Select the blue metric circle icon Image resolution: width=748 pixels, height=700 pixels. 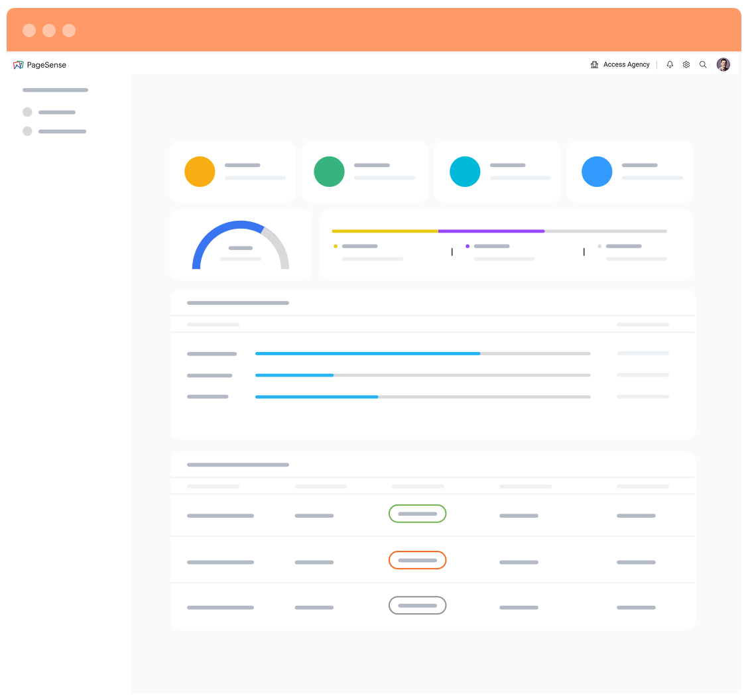click(596, 171)
